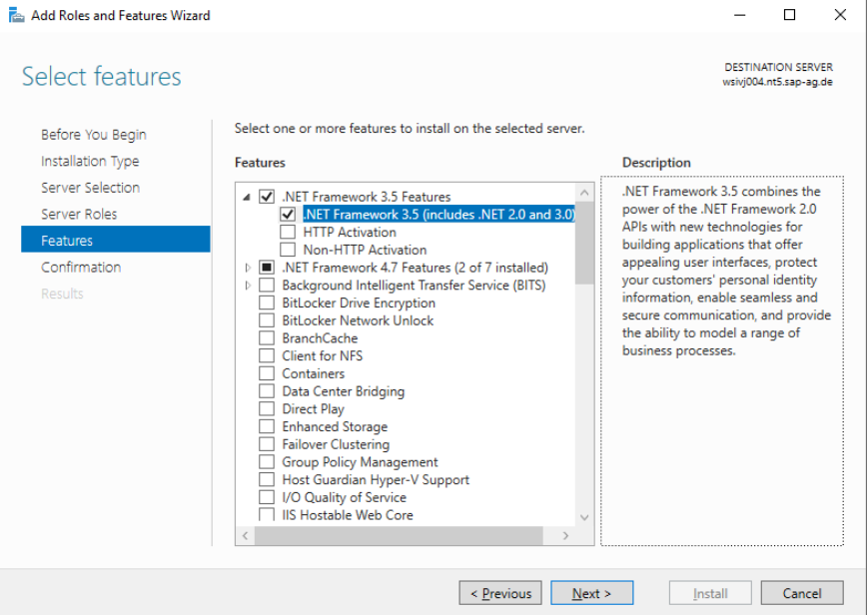Expand .NET Framework 4.7 Features
868x615 pixels.
pyautogui.click(x=248, y=267)
